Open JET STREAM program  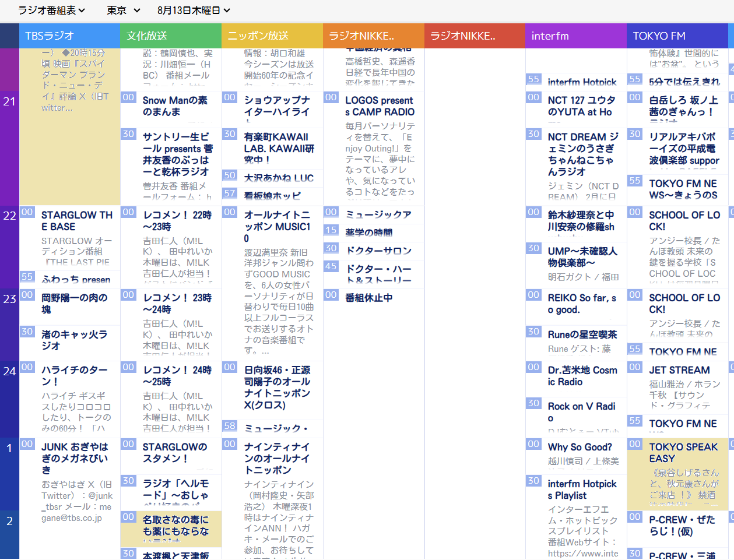[679, 370]
